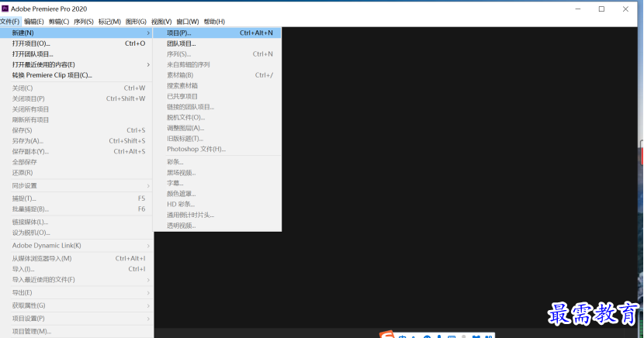Expand 导入最近使用的文件(F) submenu
644x338 pixels.
[x=77, y=280]
